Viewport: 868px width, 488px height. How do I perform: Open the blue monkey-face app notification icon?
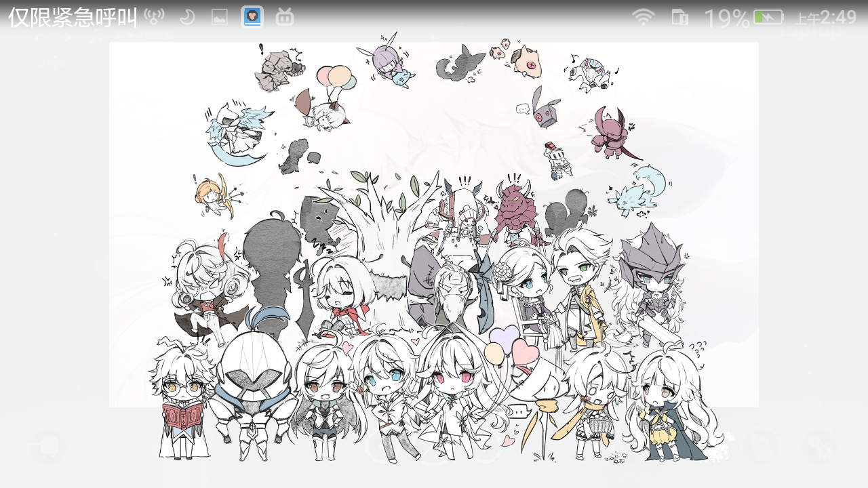click(x=252, y=17)
